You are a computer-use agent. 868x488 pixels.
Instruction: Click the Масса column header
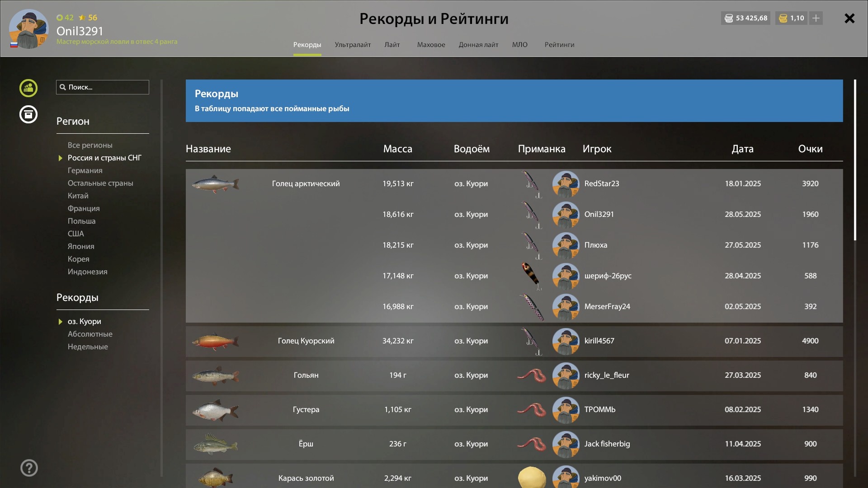click(x=398, y=149)
